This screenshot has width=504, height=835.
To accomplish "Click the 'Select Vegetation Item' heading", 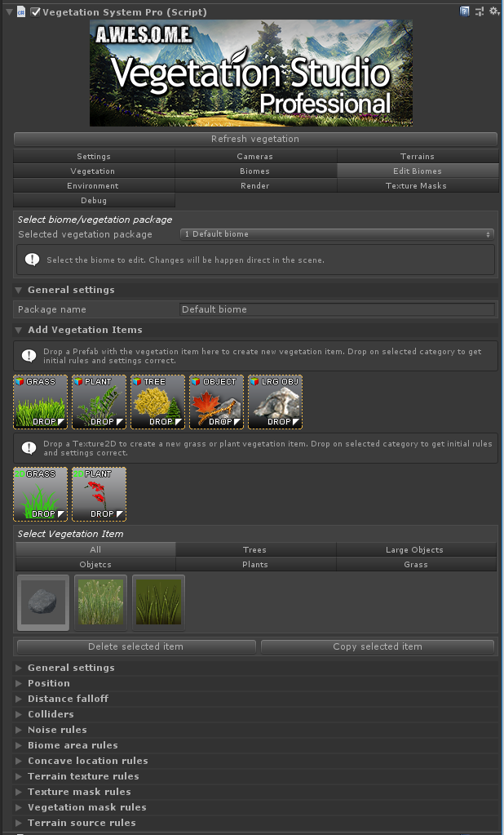I will coord(71,534).
